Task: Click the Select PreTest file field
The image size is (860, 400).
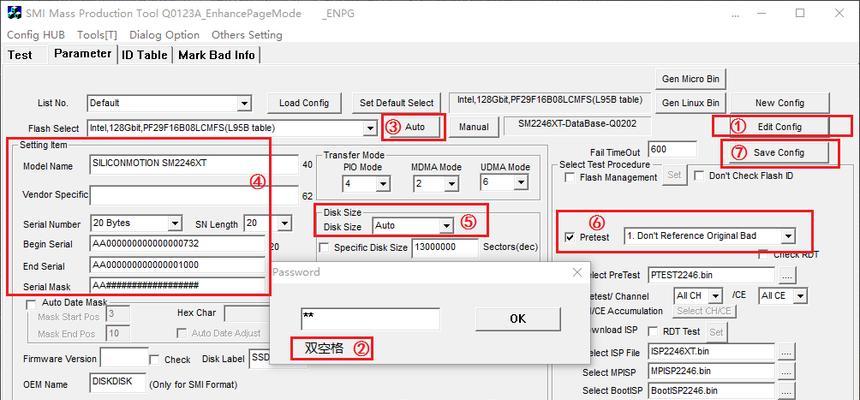Action: (x=711, y=274)
